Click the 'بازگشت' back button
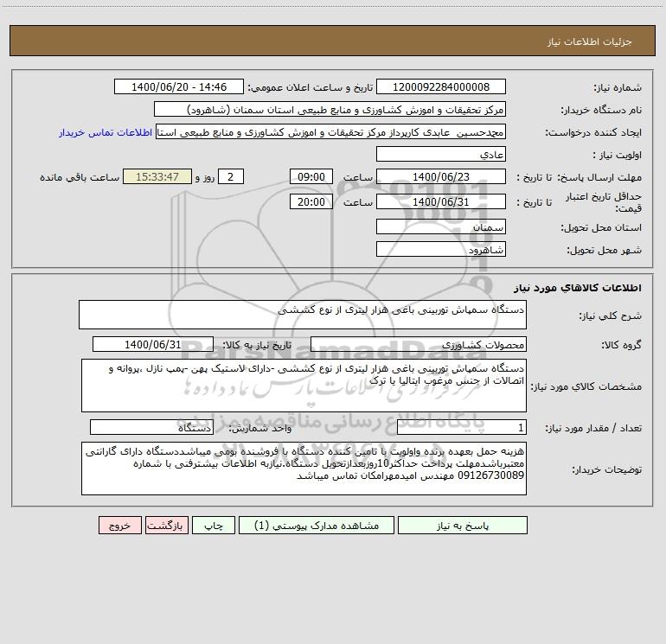 tap(166, 526)
